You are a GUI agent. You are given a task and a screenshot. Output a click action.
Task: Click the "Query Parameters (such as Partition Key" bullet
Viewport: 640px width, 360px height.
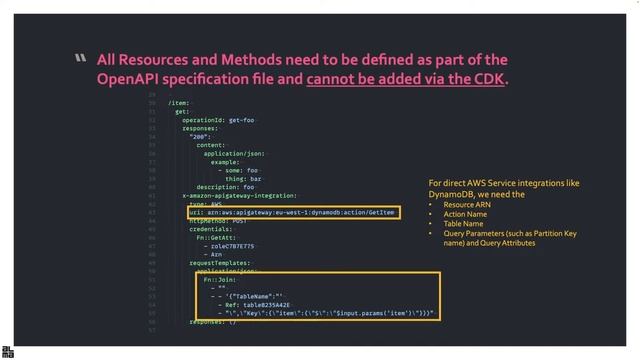pyautogui.click(x=510, y=233)
